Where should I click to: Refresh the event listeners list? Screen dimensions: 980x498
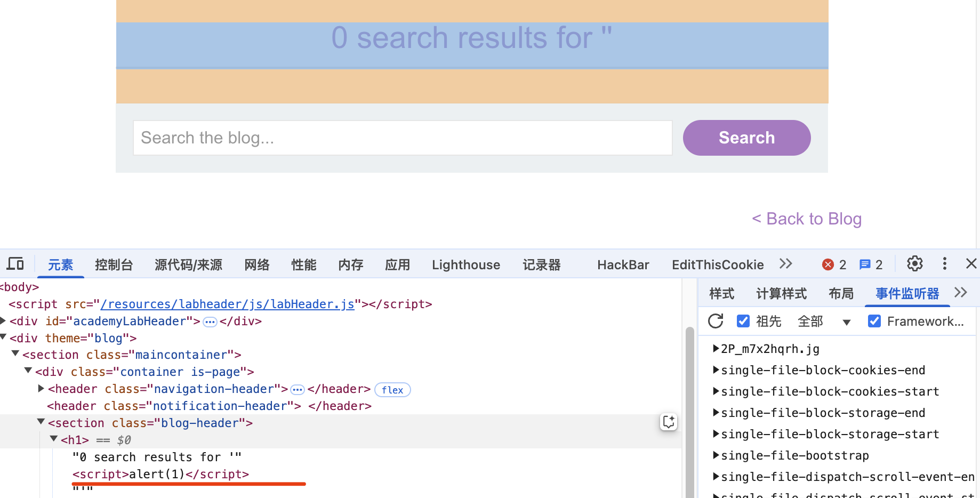[716, 321]
